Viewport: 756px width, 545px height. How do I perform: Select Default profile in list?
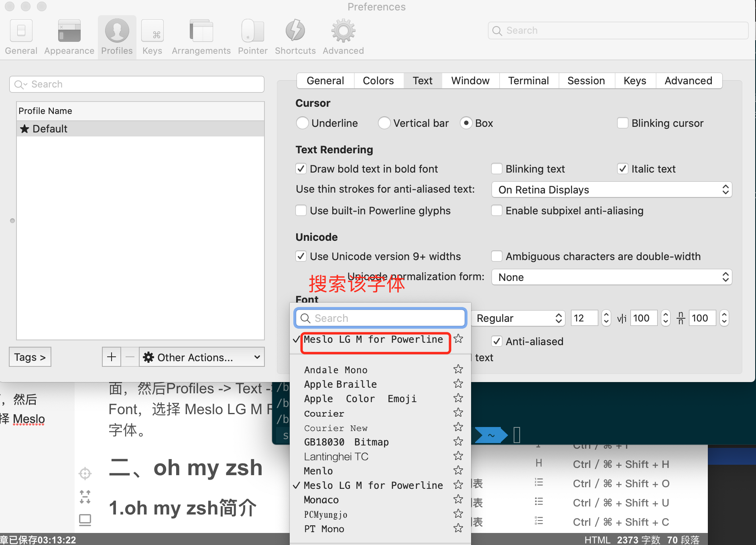(x=140, y=129)
